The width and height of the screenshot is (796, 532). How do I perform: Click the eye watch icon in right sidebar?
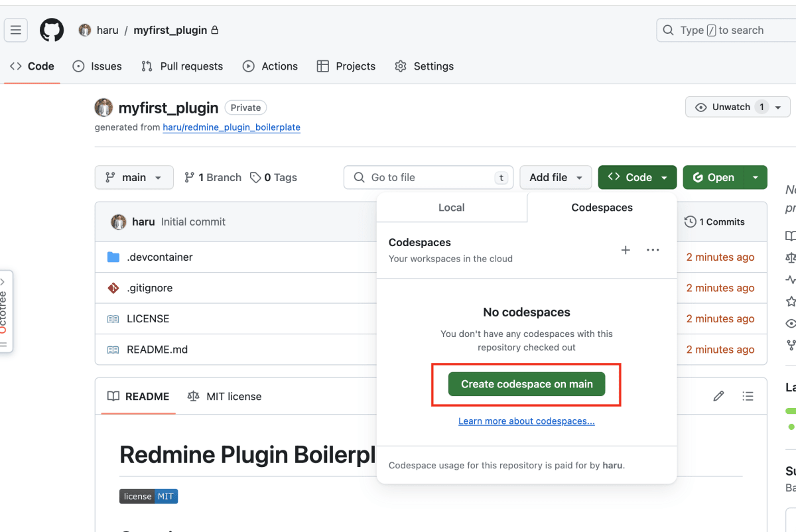[x=791, y=323]
